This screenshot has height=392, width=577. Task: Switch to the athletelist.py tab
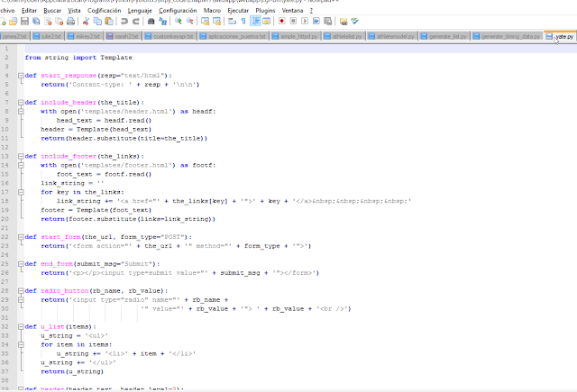(343, 36)
